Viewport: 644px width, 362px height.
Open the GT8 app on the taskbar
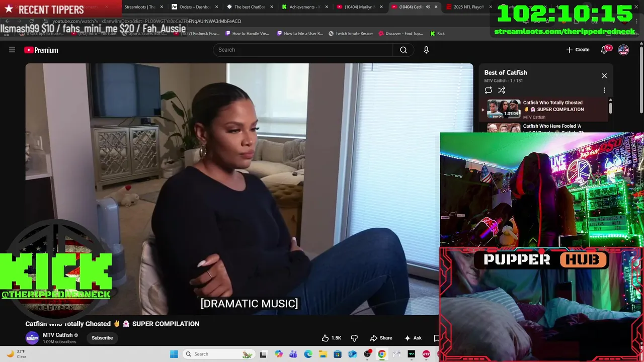426,354
